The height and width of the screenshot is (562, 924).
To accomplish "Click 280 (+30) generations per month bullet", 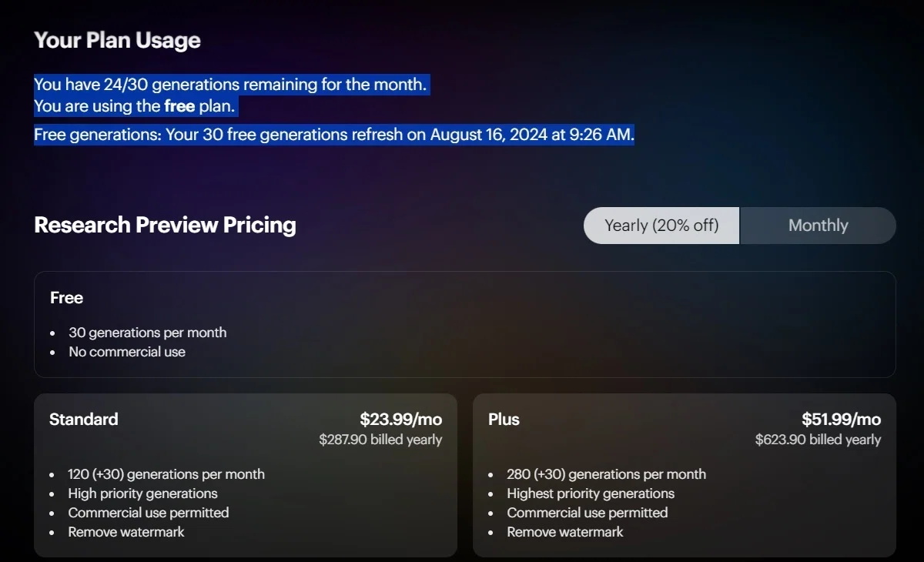I will coord(606,474).
